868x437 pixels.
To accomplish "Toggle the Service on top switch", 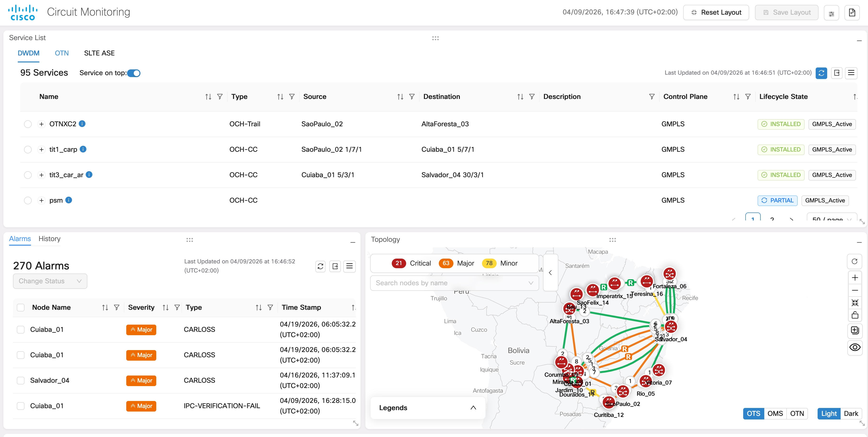I will click(x=134, y=73).
